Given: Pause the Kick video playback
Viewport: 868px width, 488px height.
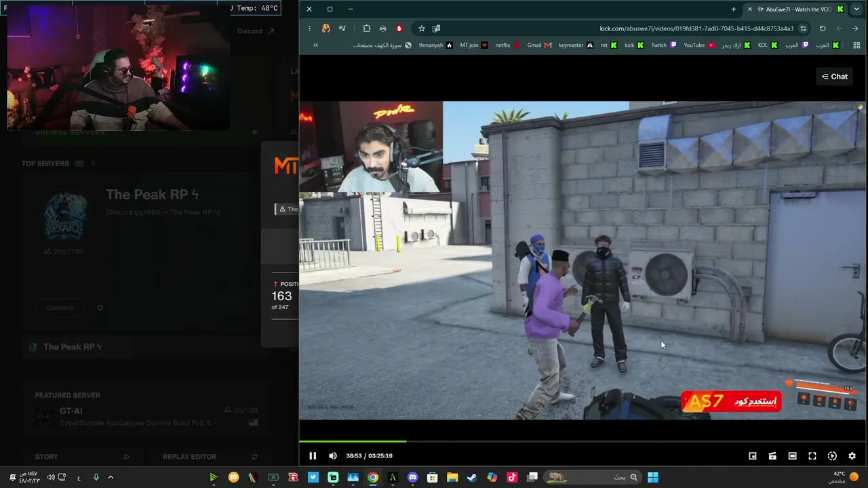Looking at the screenshot, I should coord(313,456).
